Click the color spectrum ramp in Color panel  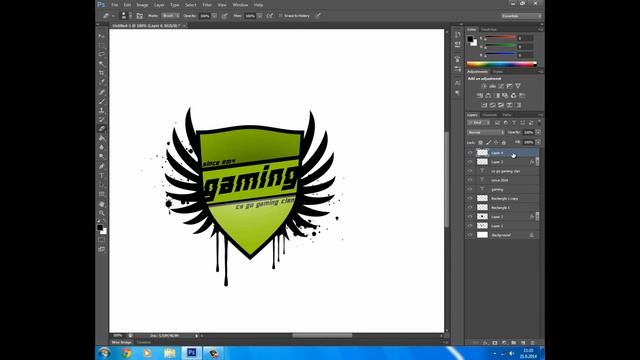pyautogui.click(x=502, y=64)
